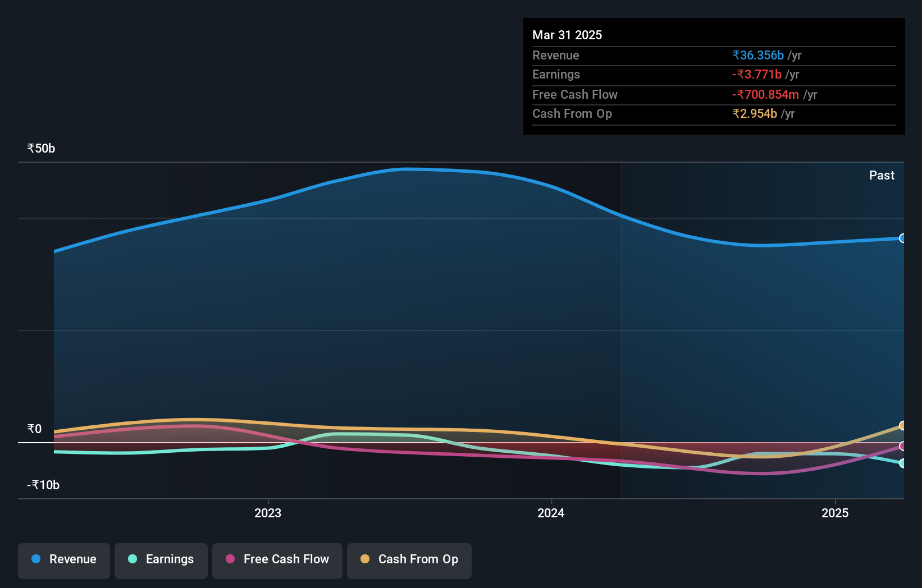Select the Cash From Op endpoint marker
The image size is (922, 588).
pos(902,425)
